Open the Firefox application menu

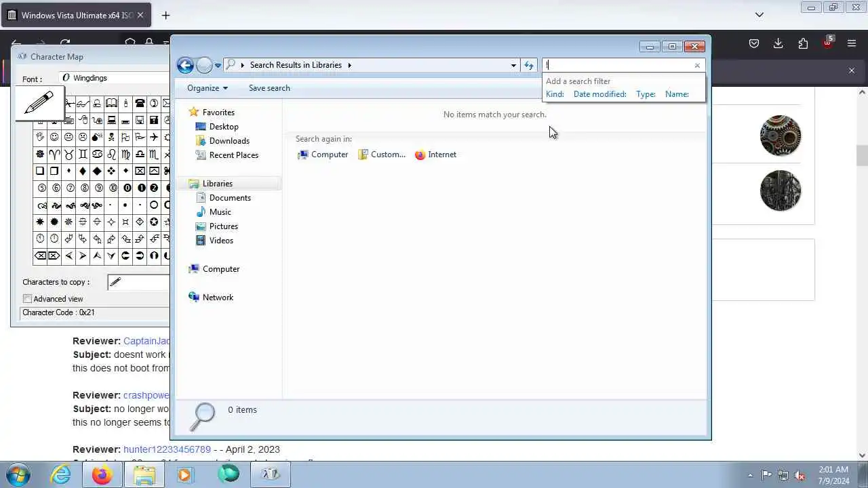coord(852,43)
